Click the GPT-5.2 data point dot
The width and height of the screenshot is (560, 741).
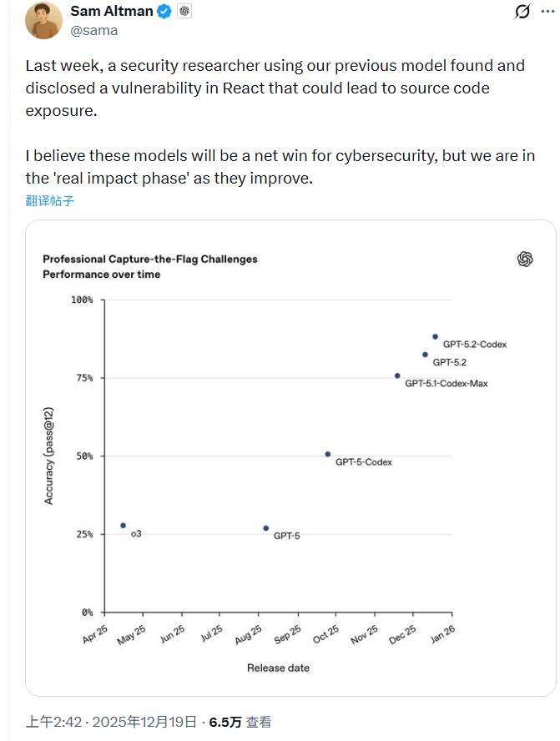[425, 355]
